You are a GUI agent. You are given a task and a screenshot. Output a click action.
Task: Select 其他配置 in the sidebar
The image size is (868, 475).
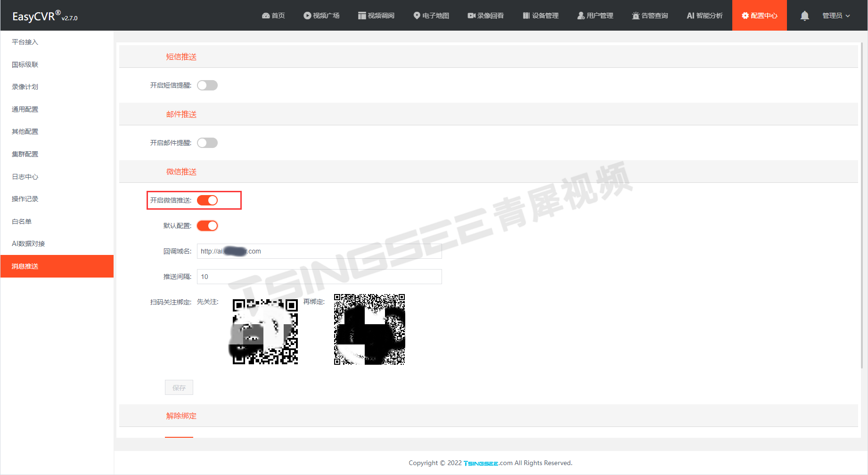[x=57, y=131]
